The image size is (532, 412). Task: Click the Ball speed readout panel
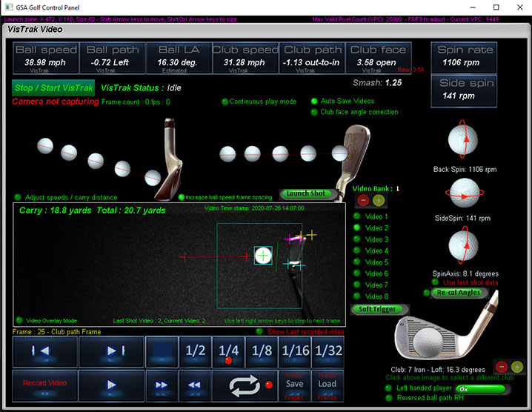(46, 58)
